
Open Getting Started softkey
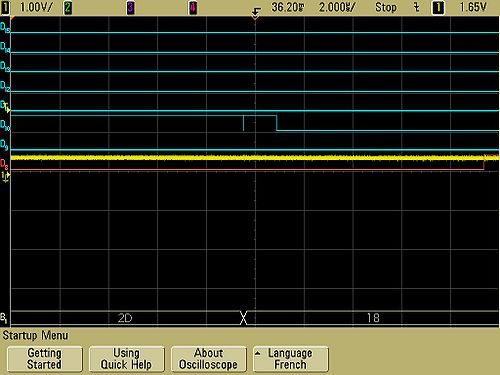pyautogui.click(x=45, y=359)
